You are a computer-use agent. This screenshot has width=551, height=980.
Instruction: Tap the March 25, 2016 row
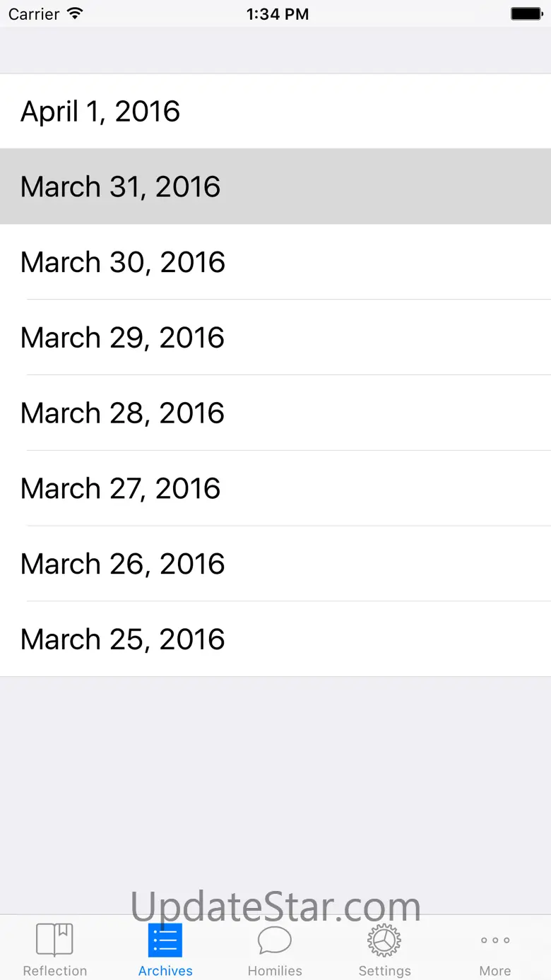(275, 639)
